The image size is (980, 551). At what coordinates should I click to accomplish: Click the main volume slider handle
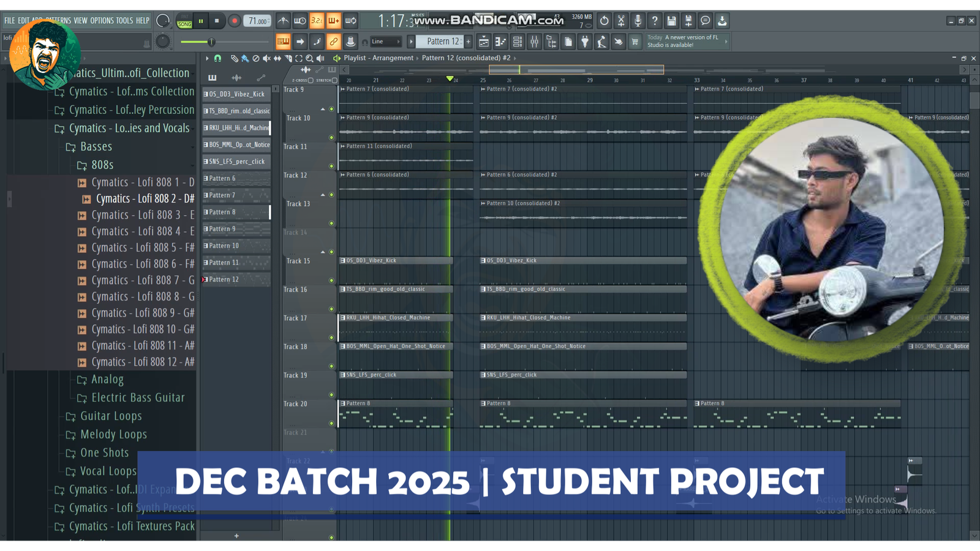pyautogui.click(x=211, y=42)
